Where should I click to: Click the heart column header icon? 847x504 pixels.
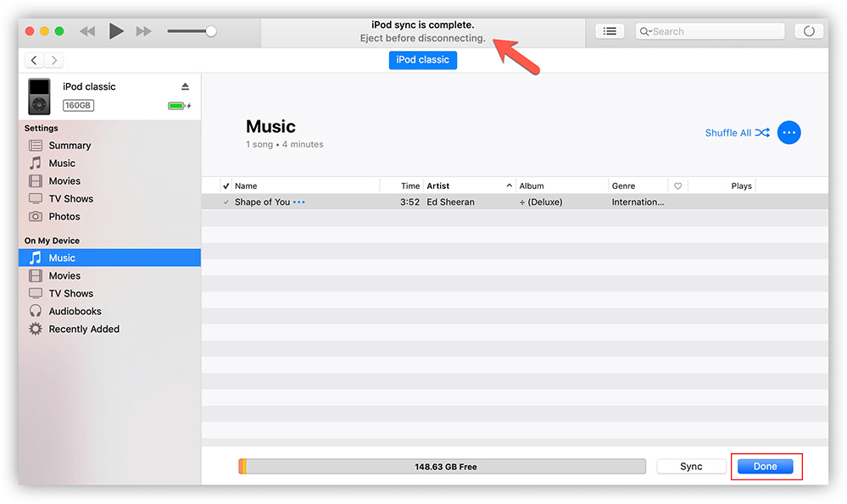point(677,186)
